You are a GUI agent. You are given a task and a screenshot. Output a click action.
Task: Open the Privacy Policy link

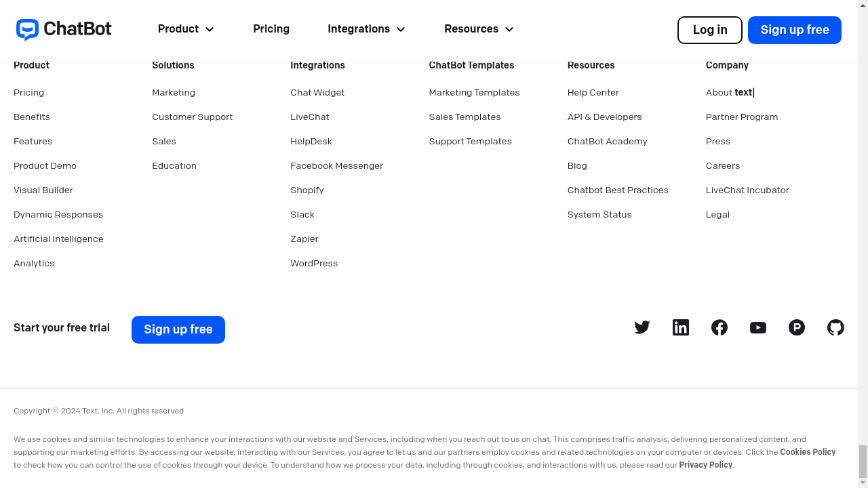coord(705,465)
